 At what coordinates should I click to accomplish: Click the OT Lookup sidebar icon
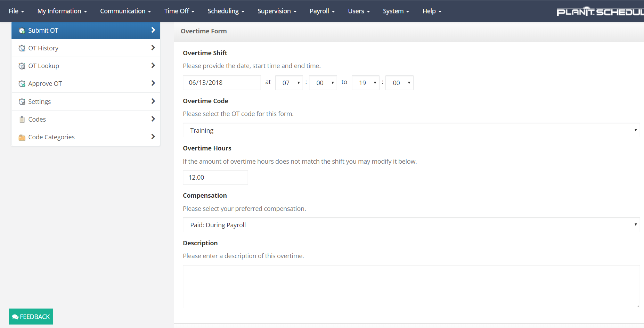click(22, 66)
